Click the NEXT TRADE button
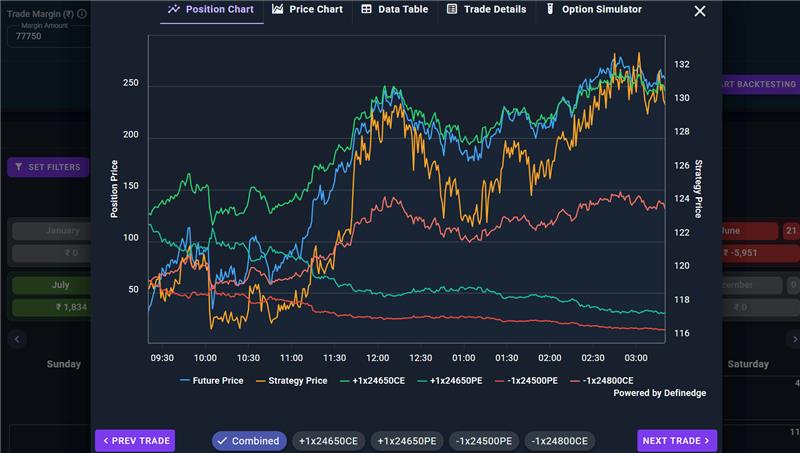Image resolution: width=800 pixels, height=453 pixels. point(677,441)
